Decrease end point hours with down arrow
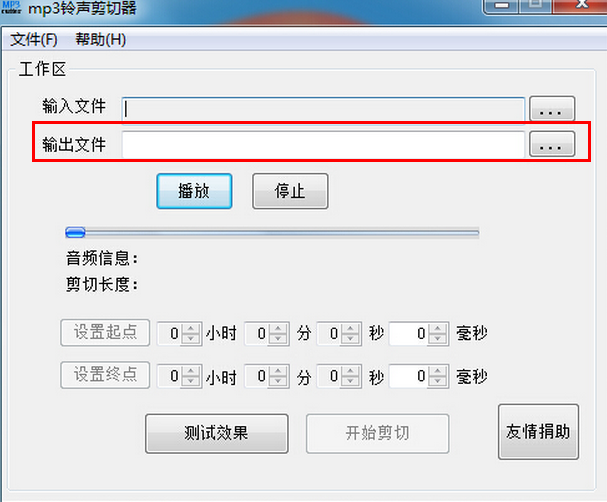 (x=191, y=381)
